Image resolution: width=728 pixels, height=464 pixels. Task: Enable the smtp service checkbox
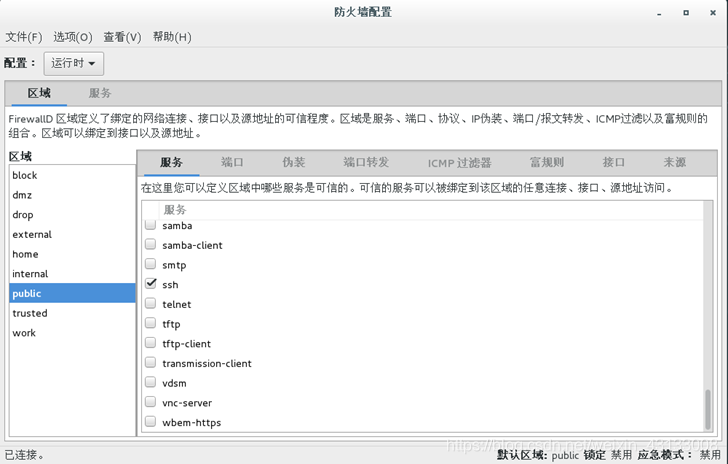click(x=150, y=264)
